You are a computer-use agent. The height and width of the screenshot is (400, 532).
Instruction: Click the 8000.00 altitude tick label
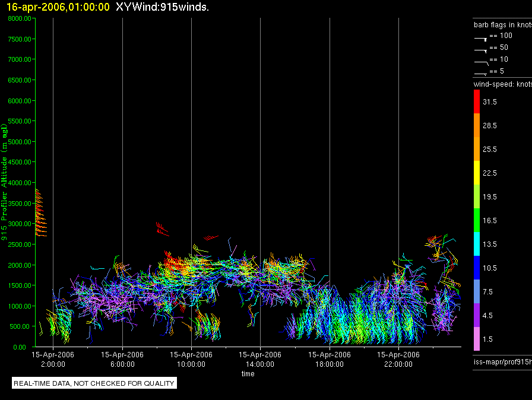click(20, 18)
